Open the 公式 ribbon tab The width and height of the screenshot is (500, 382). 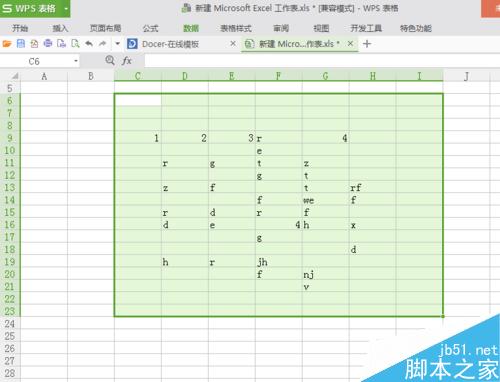point(150,28)
